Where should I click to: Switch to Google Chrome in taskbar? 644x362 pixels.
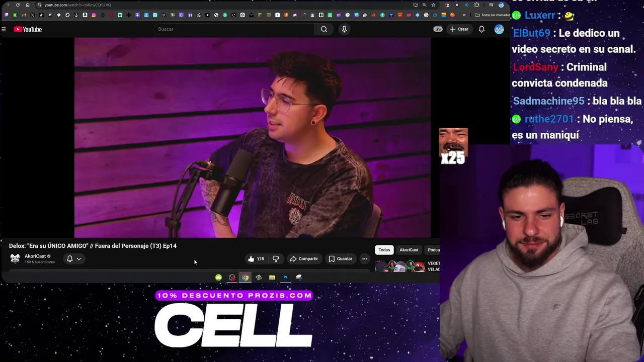(x=245, y=278)
